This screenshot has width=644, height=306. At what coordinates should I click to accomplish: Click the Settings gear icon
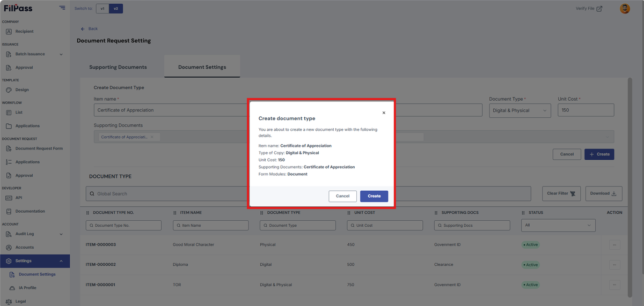(9, 261)
